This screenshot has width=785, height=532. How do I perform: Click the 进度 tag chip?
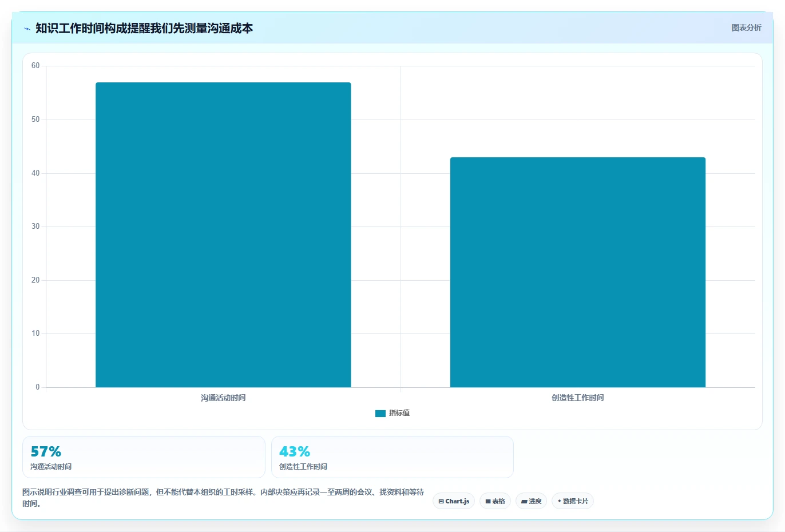532,501
